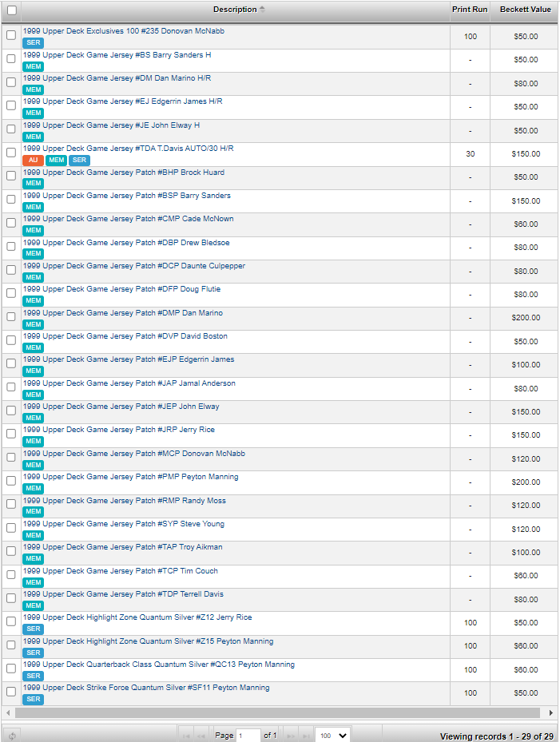Select checkbox for Peyton Manning #PMP row
The height and width of the screenshot is (742, 560).
(11, 481)
